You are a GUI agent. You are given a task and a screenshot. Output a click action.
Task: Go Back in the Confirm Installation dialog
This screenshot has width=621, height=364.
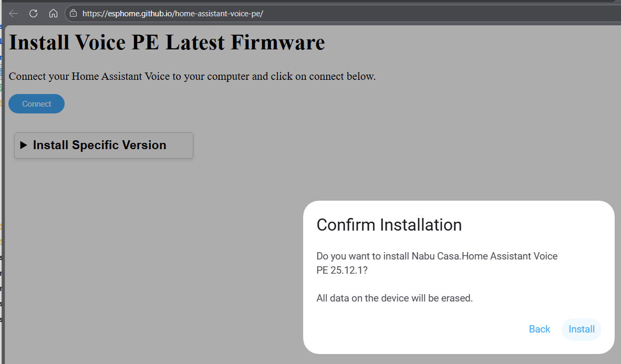pos(540,329)
